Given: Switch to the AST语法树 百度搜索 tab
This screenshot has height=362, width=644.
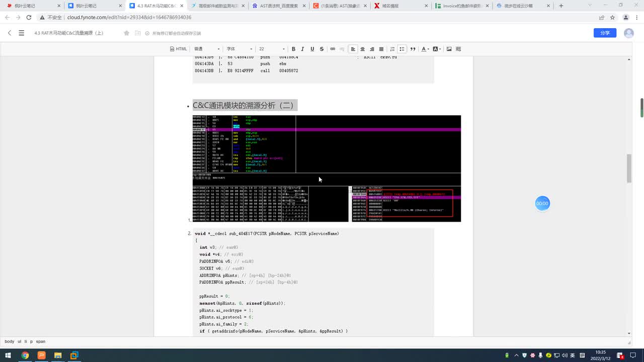Looking at the screenshot, I should point(278,6).
